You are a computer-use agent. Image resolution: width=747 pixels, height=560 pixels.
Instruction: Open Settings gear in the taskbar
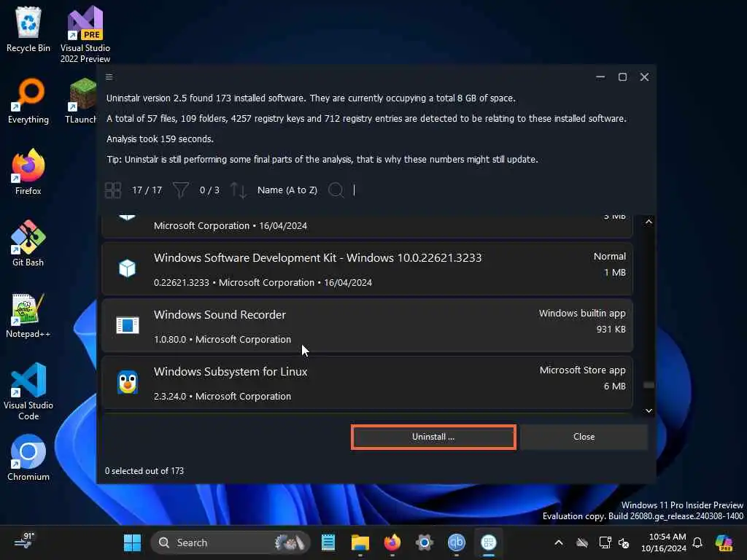point(424,542)
